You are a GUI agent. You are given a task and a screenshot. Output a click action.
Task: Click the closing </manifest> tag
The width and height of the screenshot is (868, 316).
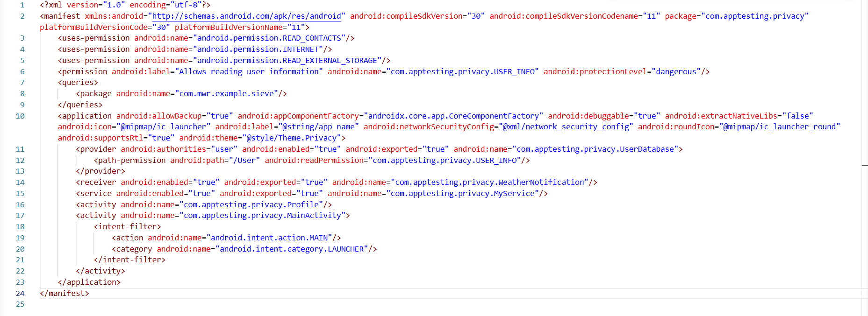coord(65,294)
